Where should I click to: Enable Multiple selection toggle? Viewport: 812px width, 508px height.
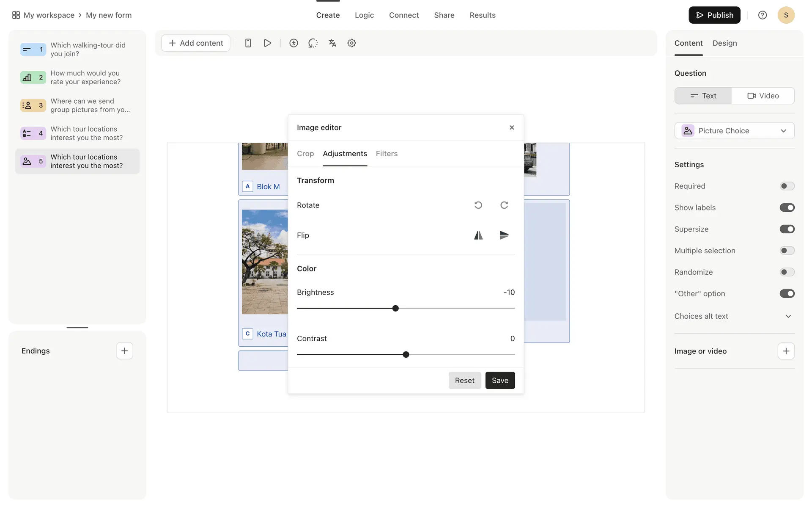coord(787,251)
